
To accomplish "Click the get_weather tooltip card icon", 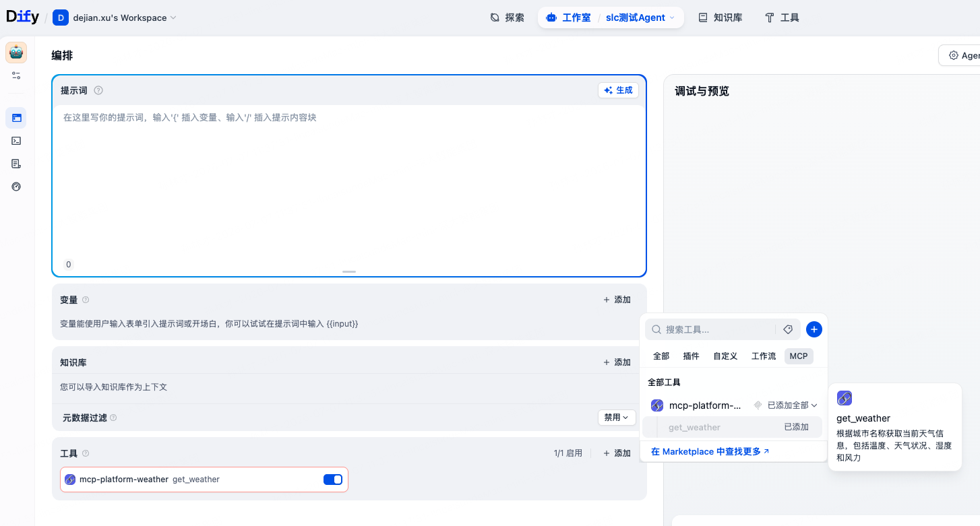I will pyautogui.click(x=845, y=398).
